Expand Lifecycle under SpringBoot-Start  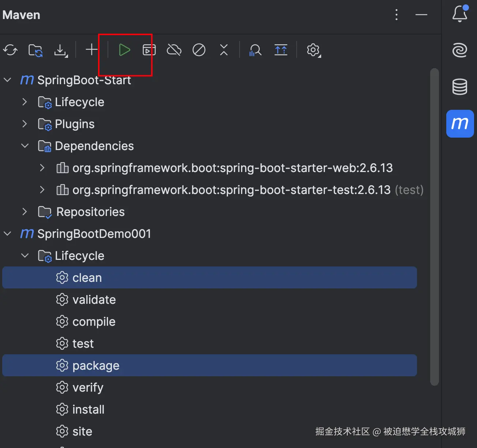pos(25,102)
